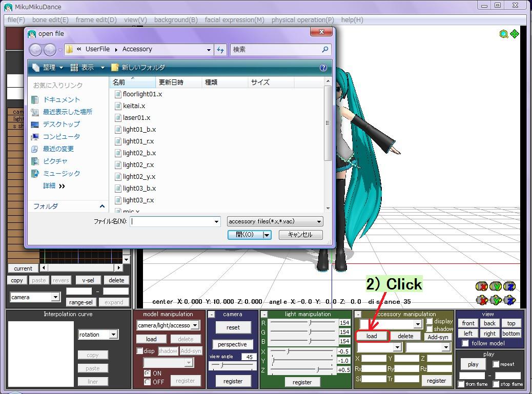Select the light02_y.x file

[x=135, y=176]
